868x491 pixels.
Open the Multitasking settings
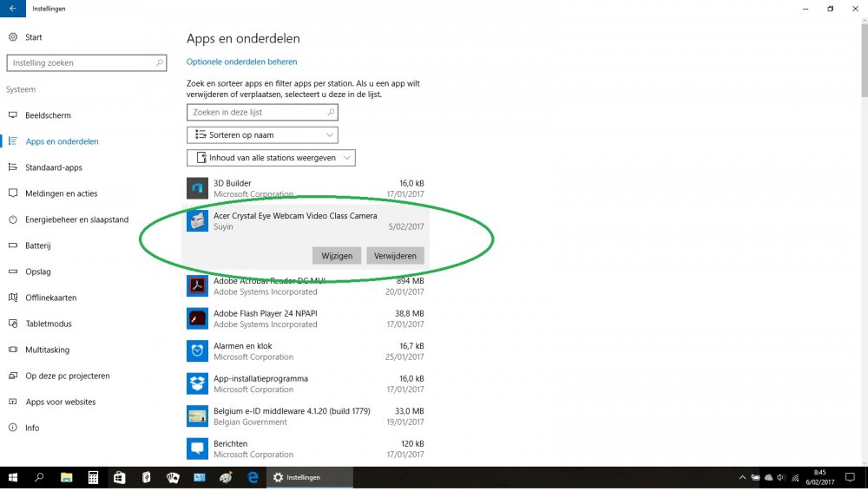pyautogui.click(x=48, y=350)
